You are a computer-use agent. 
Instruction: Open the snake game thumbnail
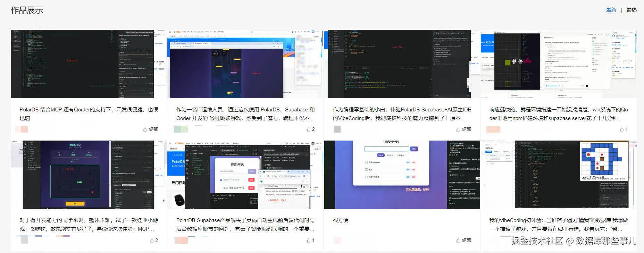tap(89, 175)
